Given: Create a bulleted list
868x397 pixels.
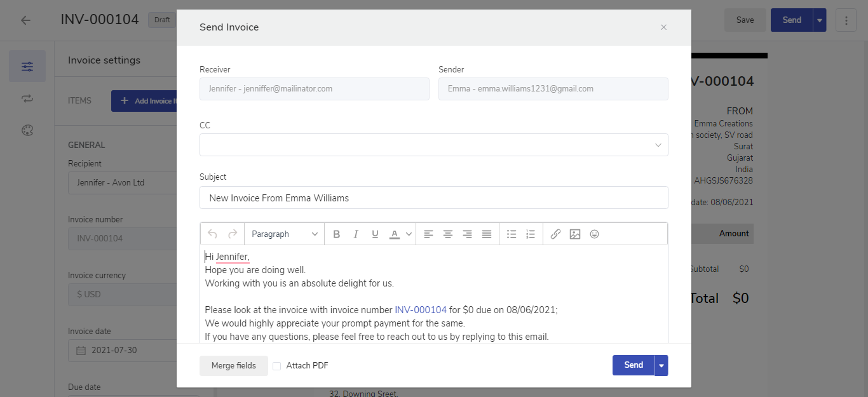Looking at the screenshot, I should tap(512, 234).
